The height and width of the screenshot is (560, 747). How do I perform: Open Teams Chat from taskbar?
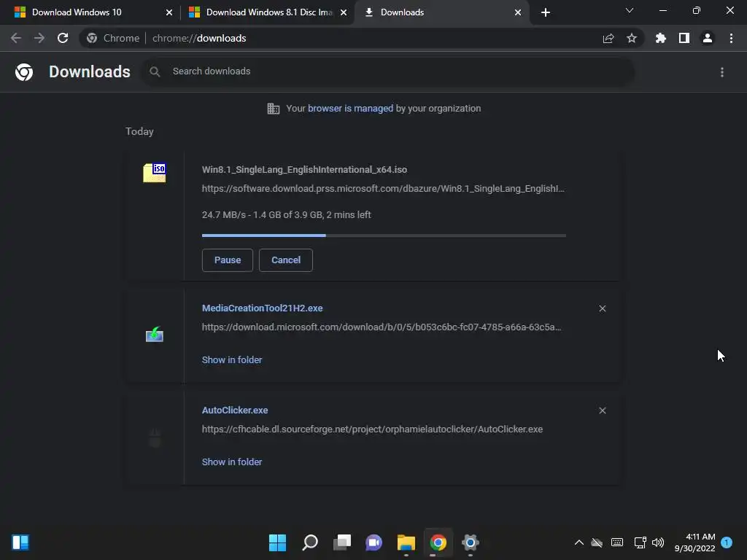(x=374, y=542)
